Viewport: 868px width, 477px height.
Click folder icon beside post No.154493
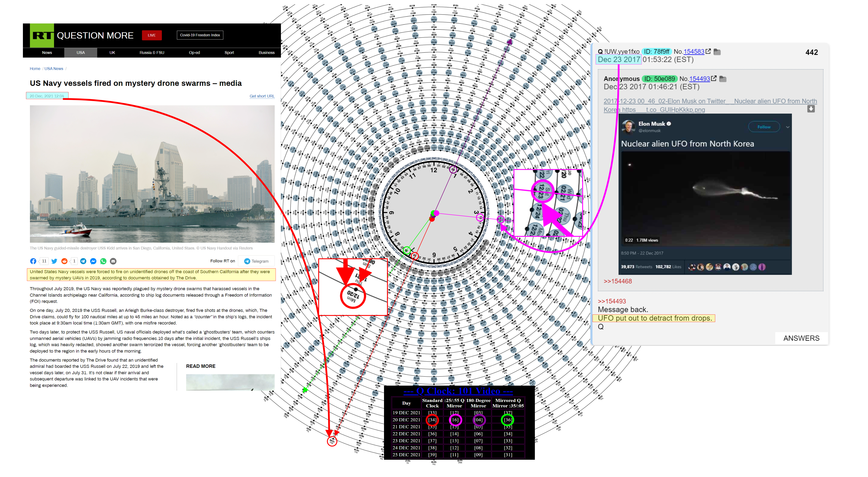(723, 79)
